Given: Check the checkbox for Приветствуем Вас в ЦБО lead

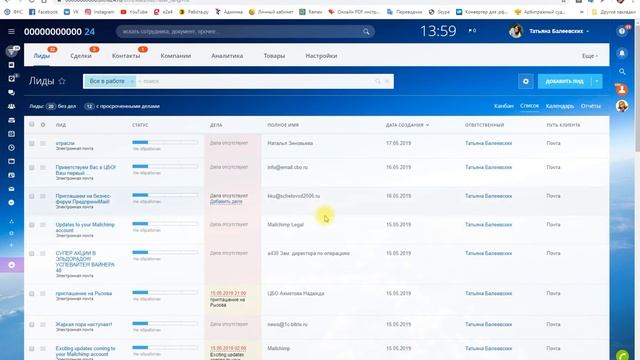Looking at the screenshot, I should [x=31, y=167].
